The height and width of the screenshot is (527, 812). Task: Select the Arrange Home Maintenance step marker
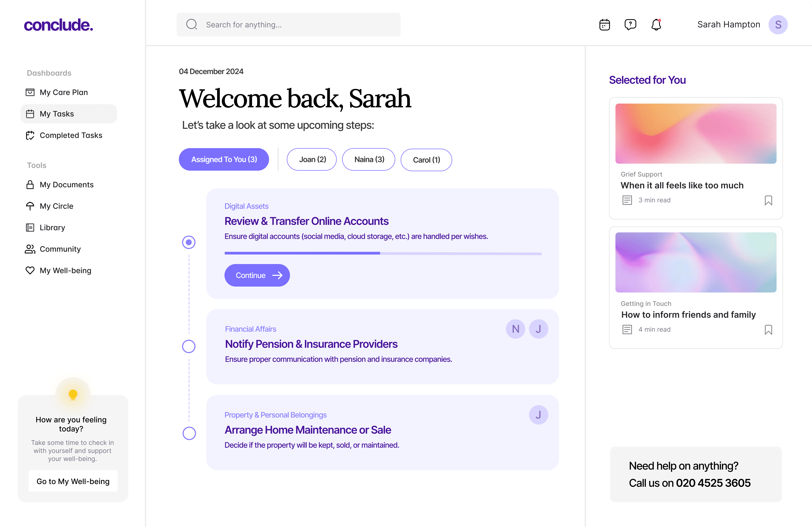click(189, 433)
